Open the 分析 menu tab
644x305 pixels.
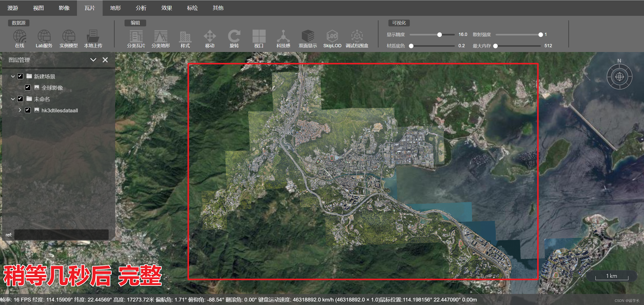click(141, 8)
